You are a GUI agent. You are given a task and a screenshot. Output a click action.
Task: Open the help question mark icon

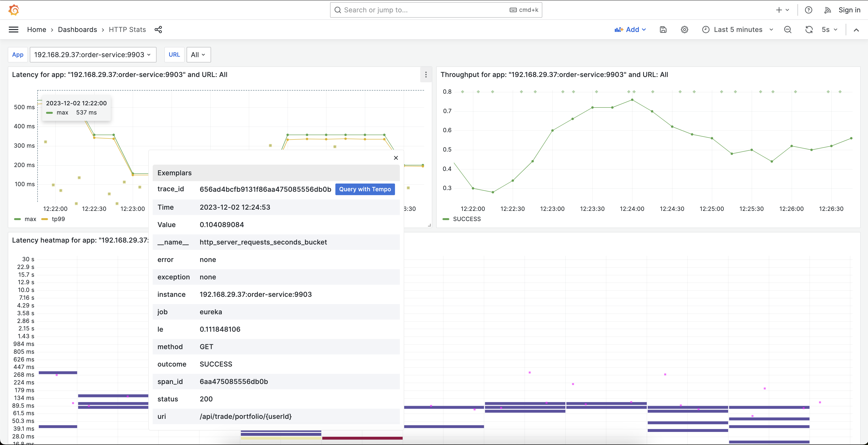click(x=808, y=10)
